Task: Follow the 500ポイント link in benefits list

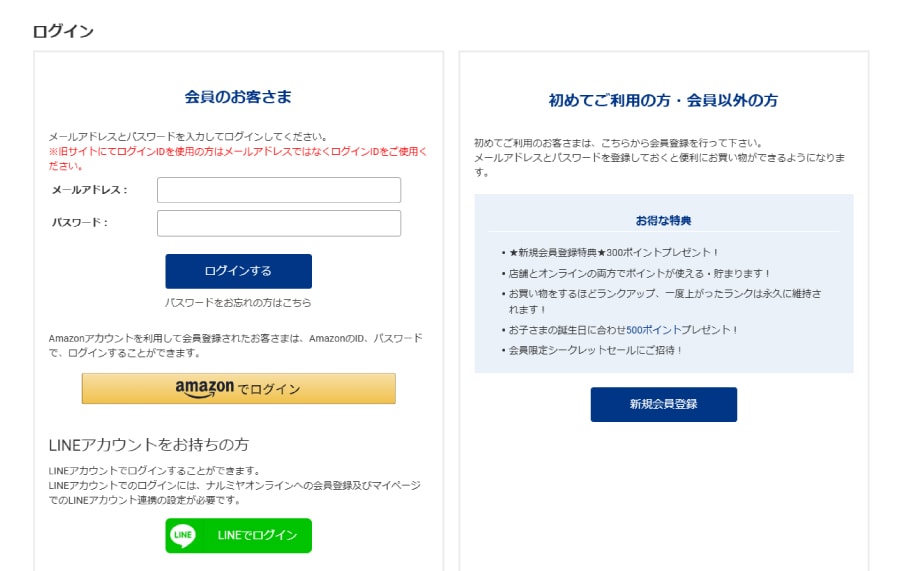Action: point(650,330)
